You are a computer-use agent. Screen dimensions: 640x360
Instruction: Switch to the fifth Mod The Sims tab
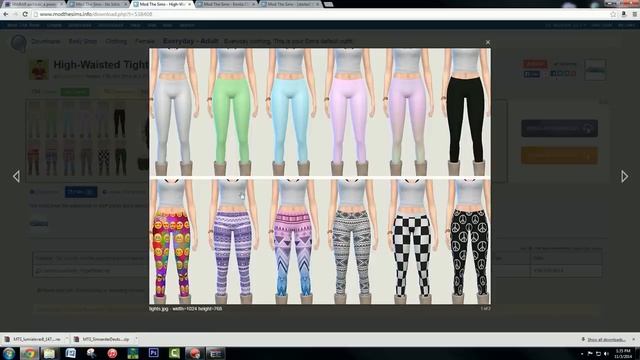(x=290, y=4)
